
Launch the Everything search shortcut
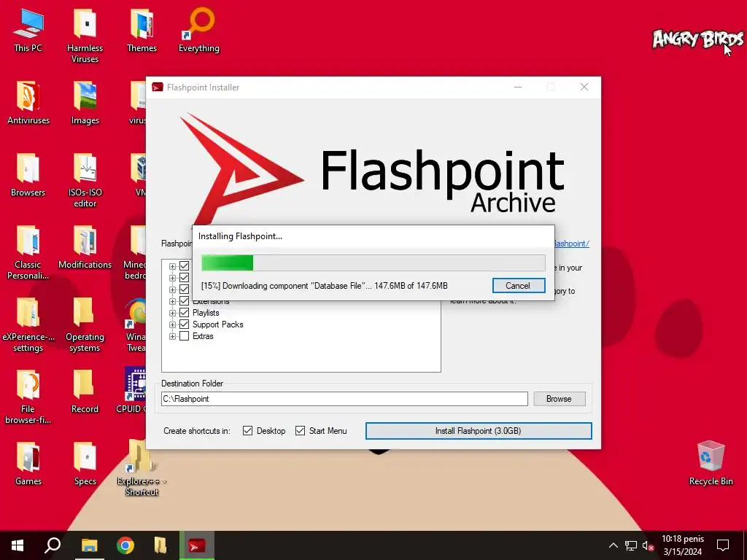pyautogui.click(x=199, y=31)
